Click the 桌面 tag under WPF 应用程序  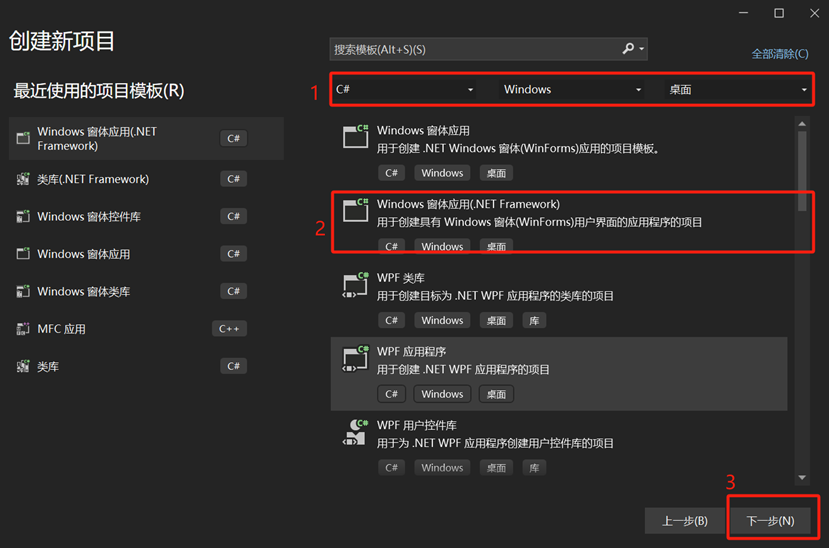496,394
